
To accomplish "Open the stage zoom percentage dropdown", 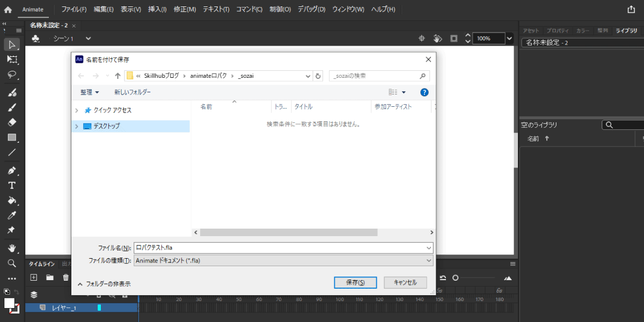I will click(x=509, y=39).
